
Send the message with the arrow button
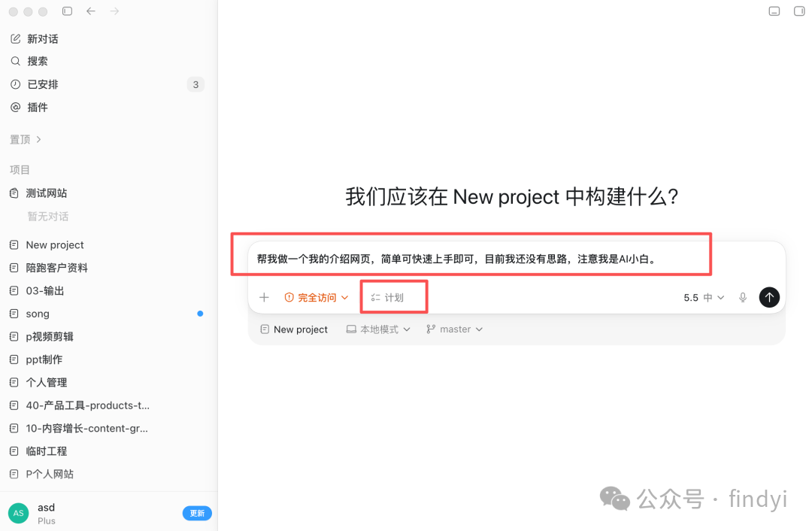click(x=770, y=297)
